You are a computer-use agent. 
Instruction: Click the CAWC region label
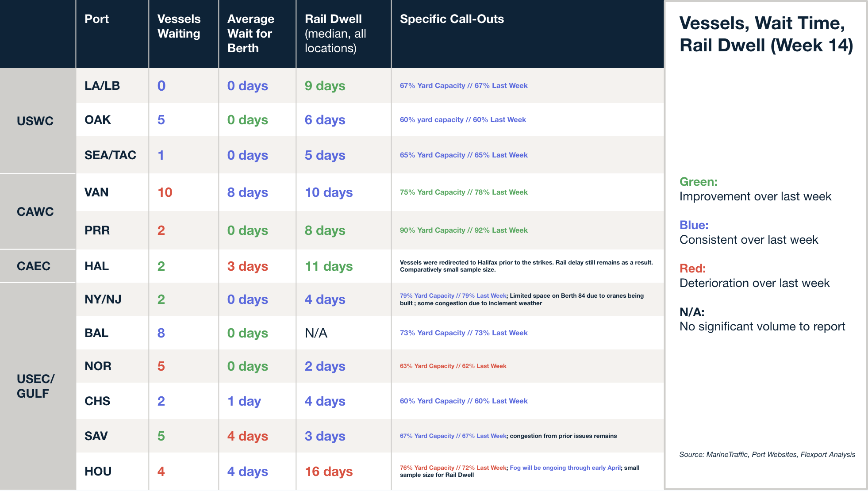click(x=35, y=211)
